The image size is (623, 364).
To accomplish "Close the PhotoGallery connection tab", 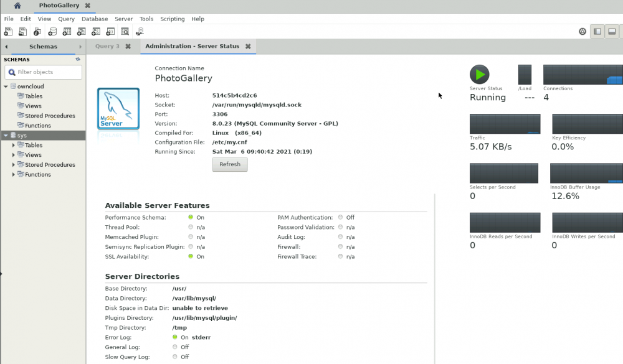I will tap(87, 6).
